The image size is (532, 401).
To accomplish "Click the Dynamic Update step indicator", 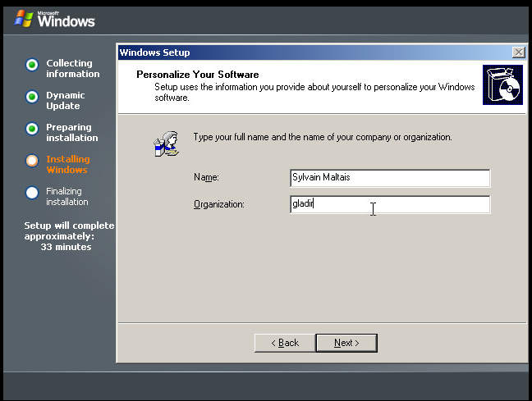I will (32, 97).
